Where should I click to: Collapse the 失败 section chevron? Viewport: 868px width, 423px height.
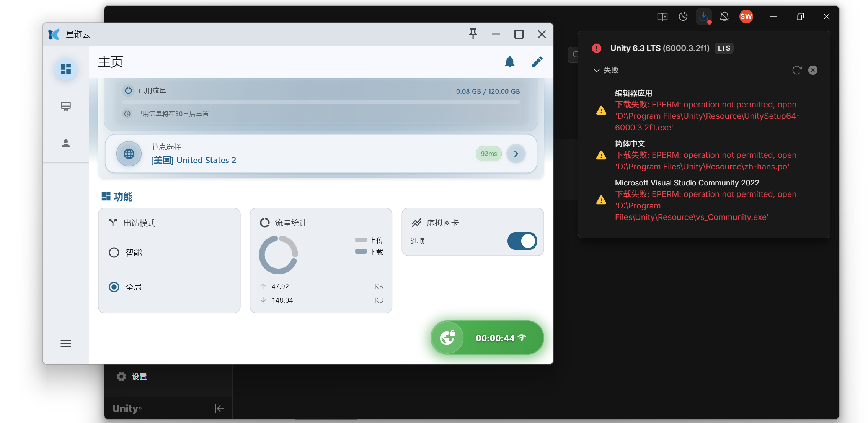tap(596, 70)
